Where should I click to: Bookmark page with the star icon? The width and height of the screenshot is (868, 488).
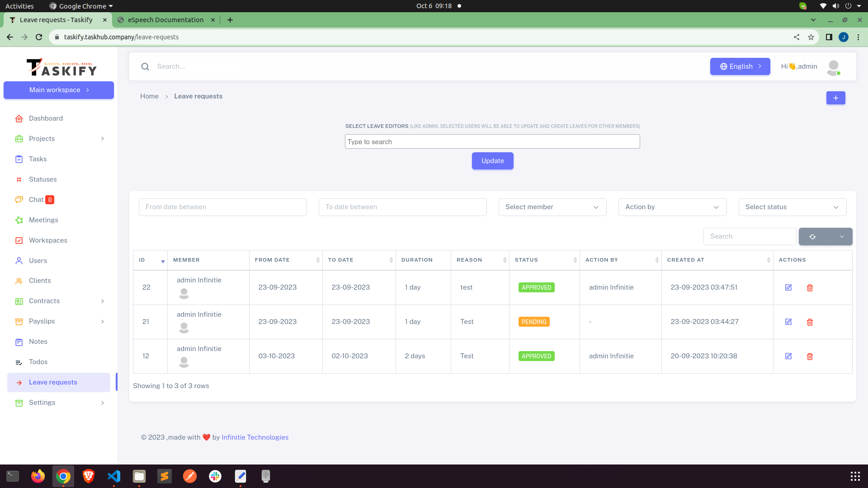(x=811, y=38)
